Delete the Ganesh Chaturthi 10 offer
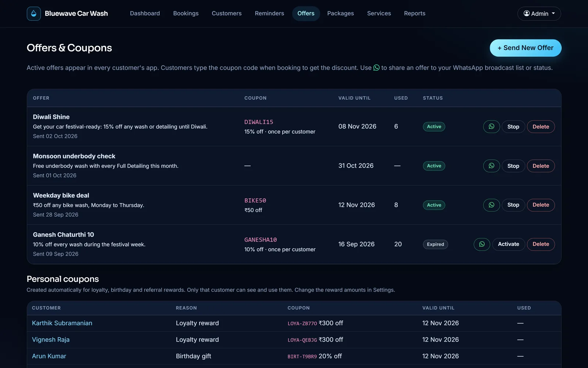 click(541, 244)
